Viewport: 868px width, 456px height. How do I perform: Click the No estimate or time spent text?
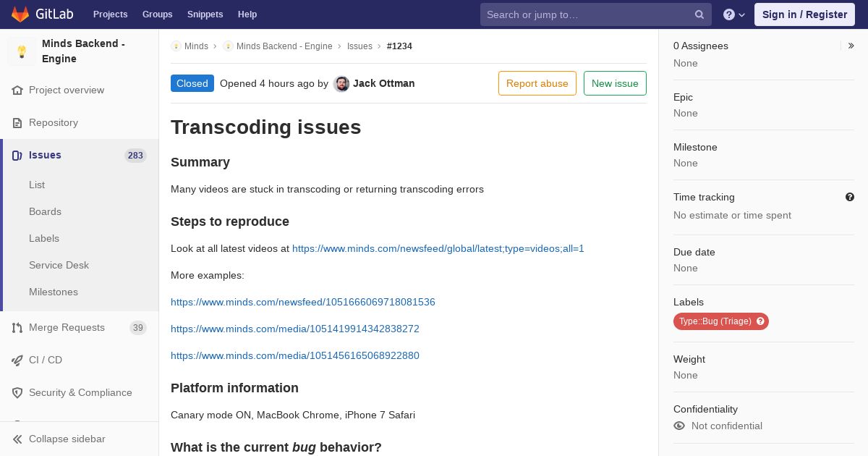[x=732, y=215]
